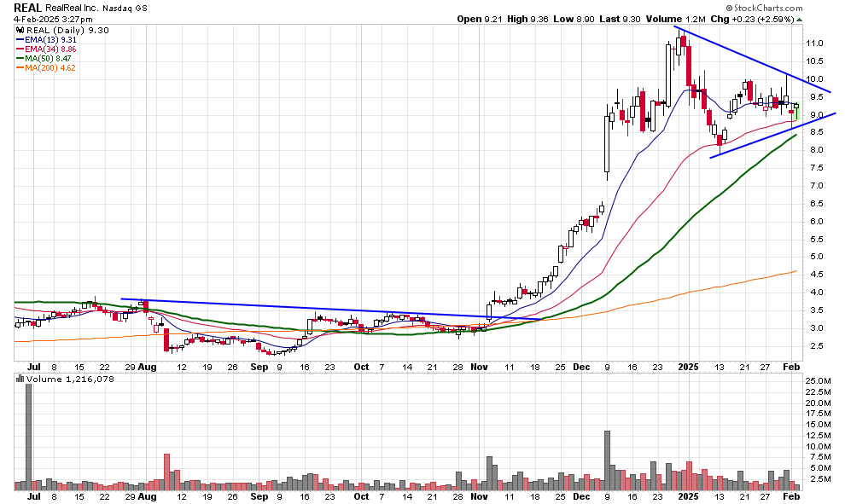Select the EMA(34) 8.86 legend entry
The image size is (845, 504).
pyautogui.click(x=47, y=49)
